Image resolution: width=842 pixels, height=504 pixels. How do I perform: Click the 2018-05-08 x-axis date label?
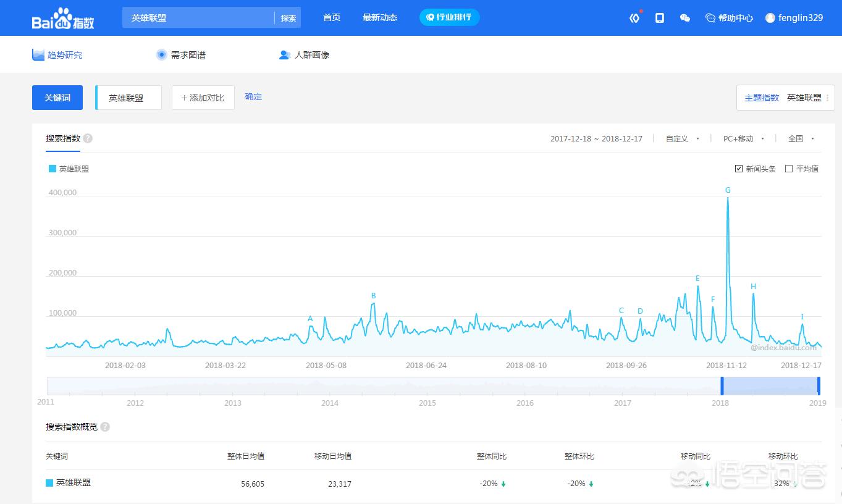(x=326, y=366)
